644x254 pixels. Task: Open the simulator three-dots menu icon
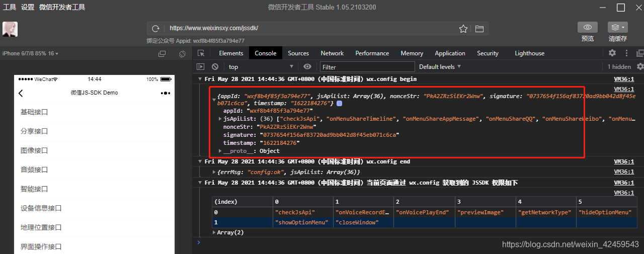165,93
